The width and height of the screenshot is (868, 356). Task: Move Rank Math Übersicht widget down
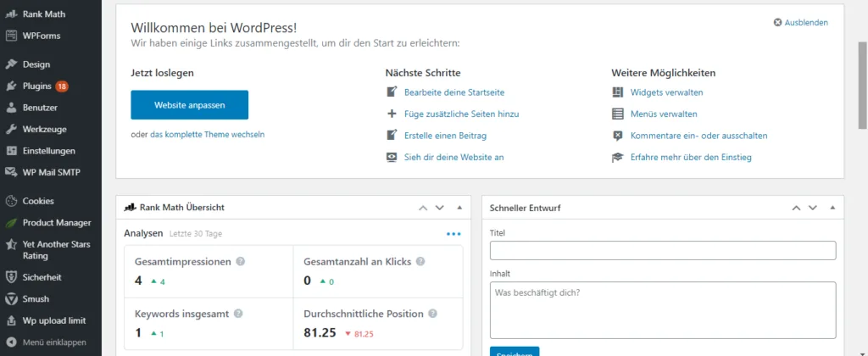coord(440,209)
